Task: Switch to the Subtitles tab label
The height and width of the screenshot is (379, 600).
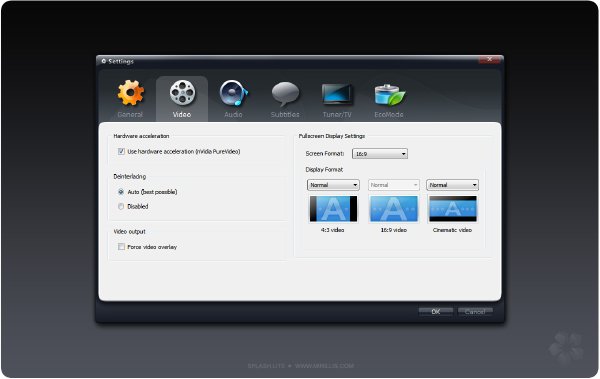Action: pos(285,114)
